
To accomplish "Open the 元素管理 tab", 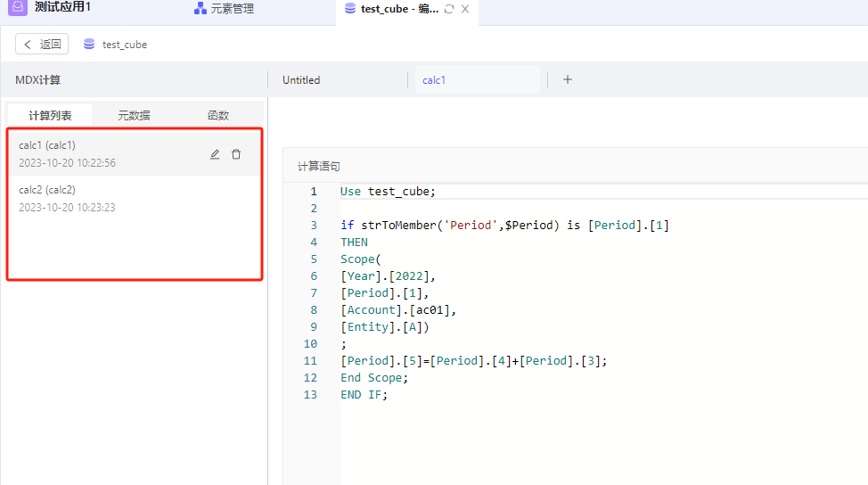I will (x=225, y=9).
